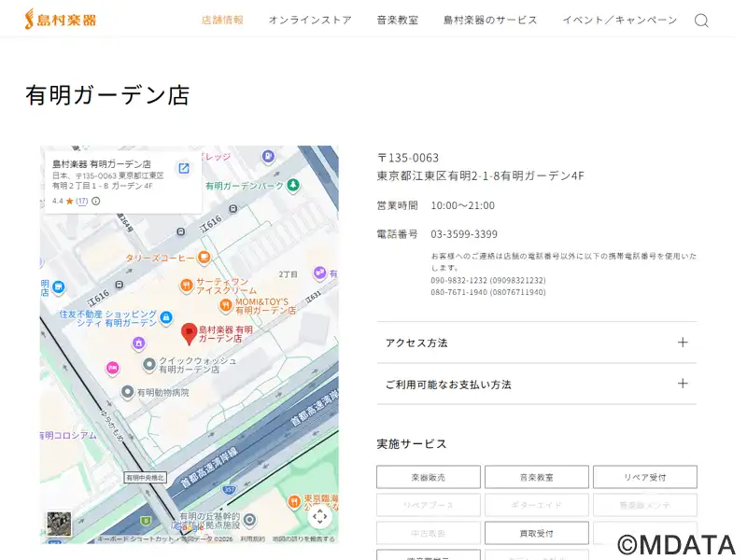The image size is (747, 560).
Task: Click the 楽器販売 service button
Action: [429, 477]
